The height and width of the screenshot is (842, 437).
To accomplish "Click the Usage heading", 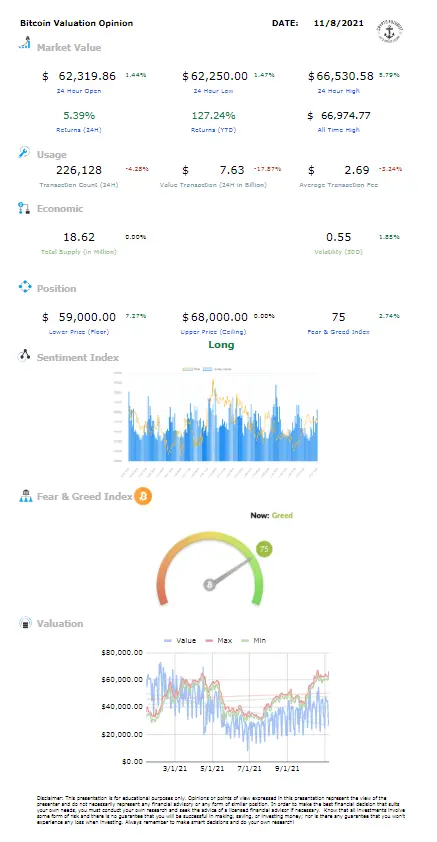I will coord(52,155).
